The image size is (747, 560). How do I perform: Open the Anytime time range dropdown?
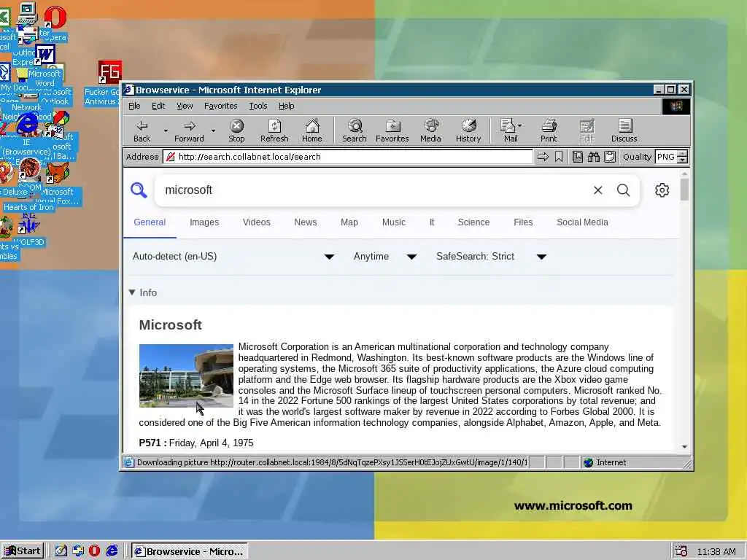pyautogui.click(x=385, y=257)
